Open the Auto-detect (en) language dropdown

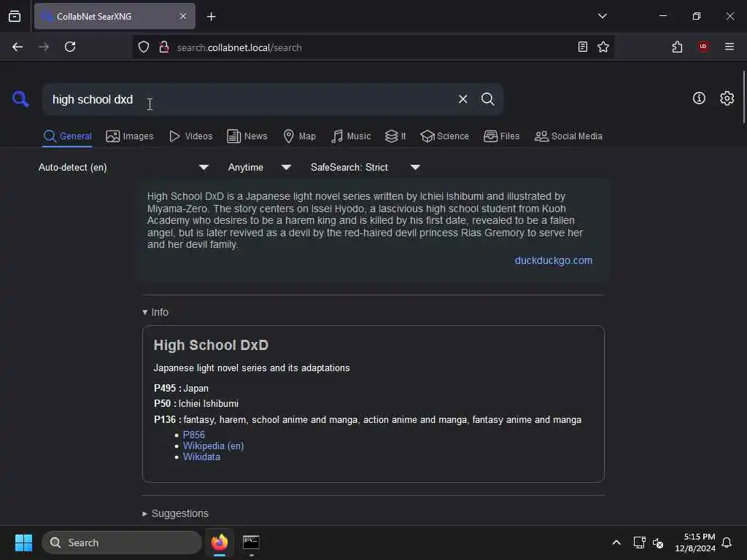point(123,167)
